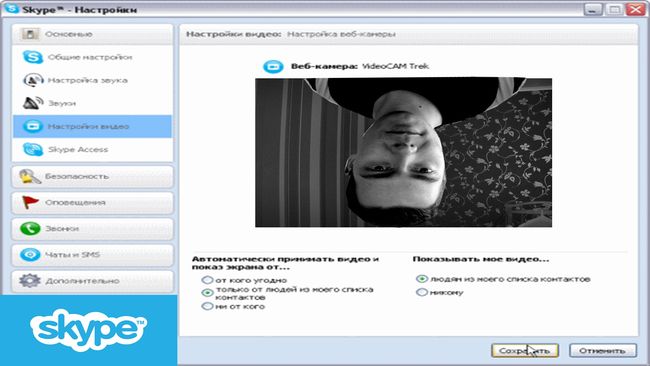Click the upside-down webcam preview image
Image resolution: width=650 pixels, height=366 pixels.
[x=403, y=152]
